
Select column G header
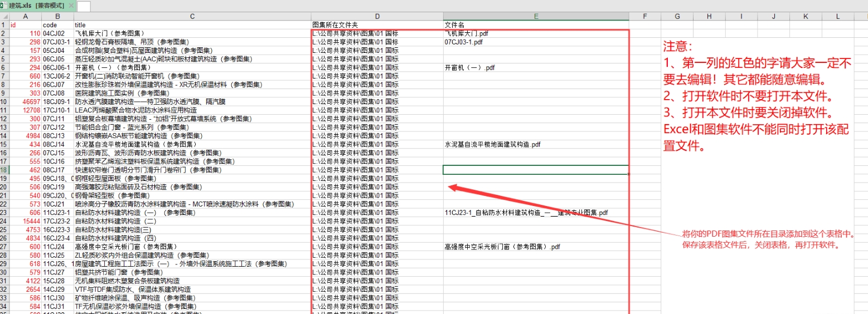[677, 17]
